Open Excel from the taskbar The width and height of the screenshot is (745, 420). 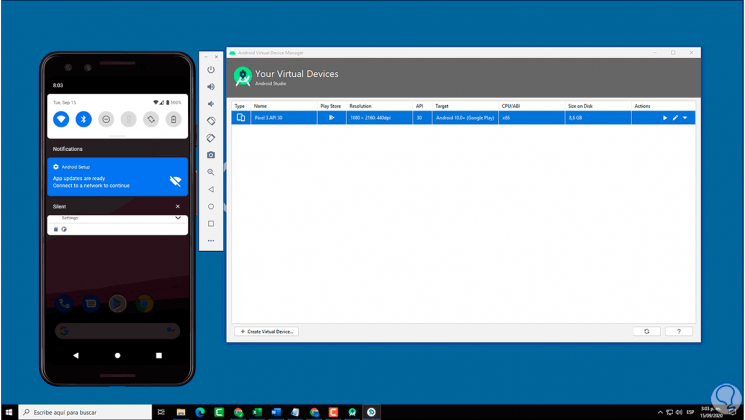pyautogui.click(x=257, y=412)
